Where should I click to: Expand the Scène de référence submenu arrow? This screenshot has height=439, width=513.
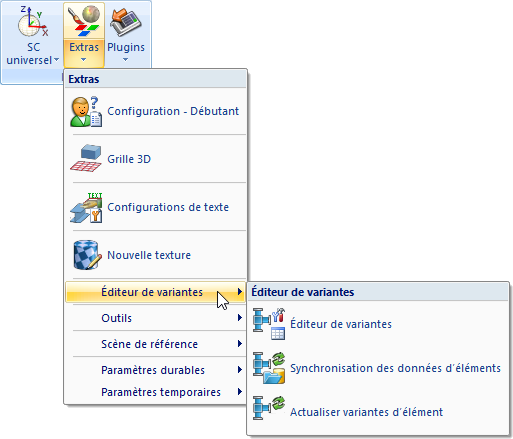click(240, 344)
